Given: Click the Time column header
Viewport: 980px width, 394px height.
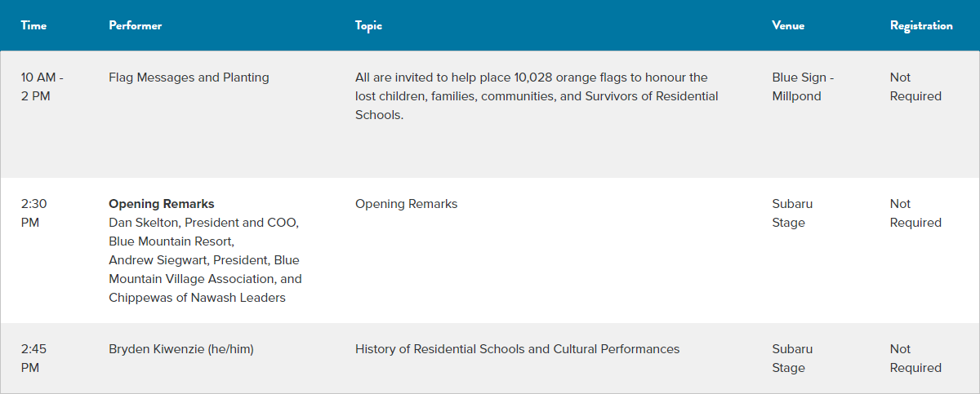Looking at the screenshot, I should 33,25.
